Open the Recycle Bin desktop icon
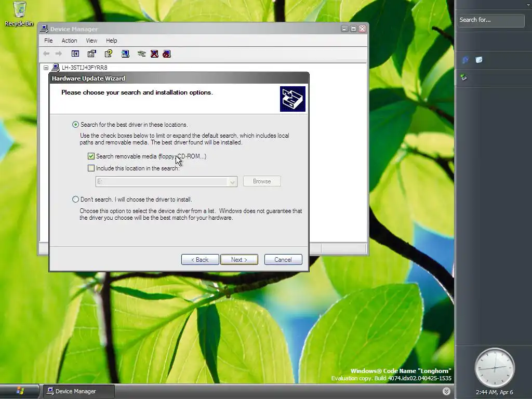532x399 pixels. tap(19, 14)
